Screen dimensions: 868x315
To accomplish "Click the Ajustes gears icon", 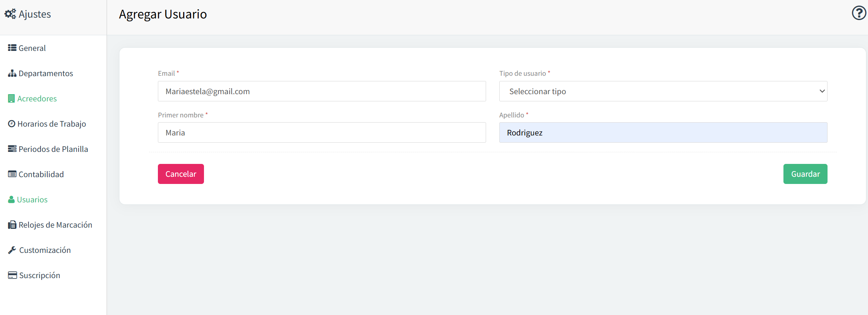I will 10,14.
